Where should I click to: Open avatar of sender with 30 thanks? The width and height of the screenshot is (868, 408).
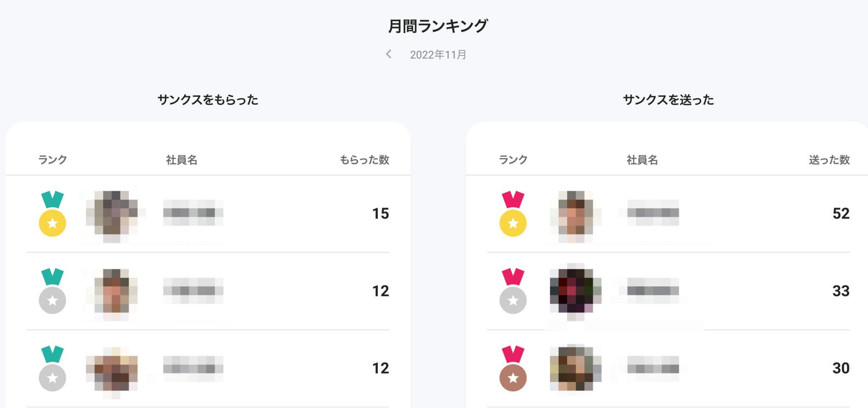576,369
